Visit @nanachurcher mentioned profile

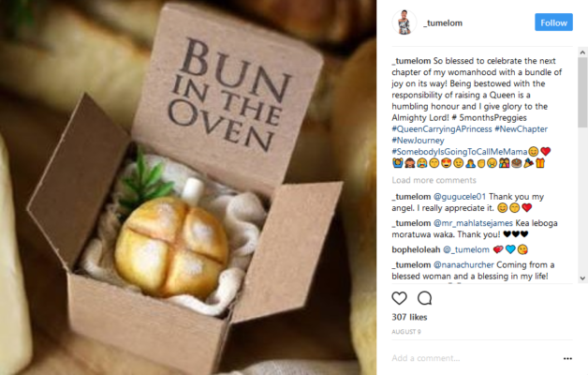[x=463, y=264]
